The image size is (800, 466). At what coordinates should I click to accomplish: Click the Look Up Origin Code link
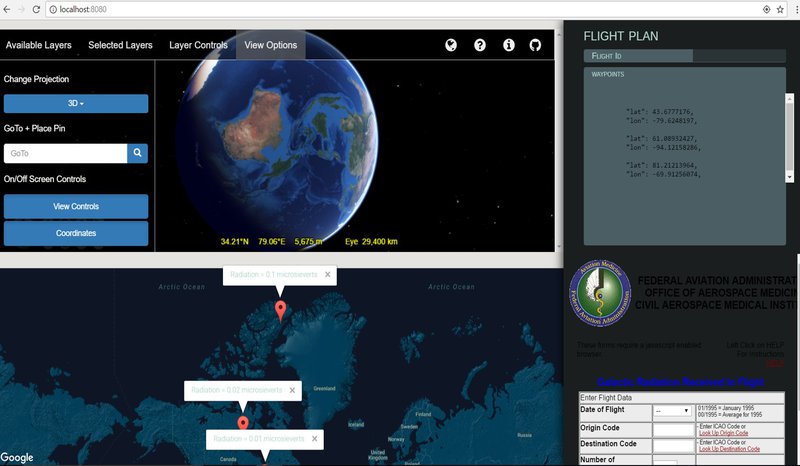tap(728, 433)
